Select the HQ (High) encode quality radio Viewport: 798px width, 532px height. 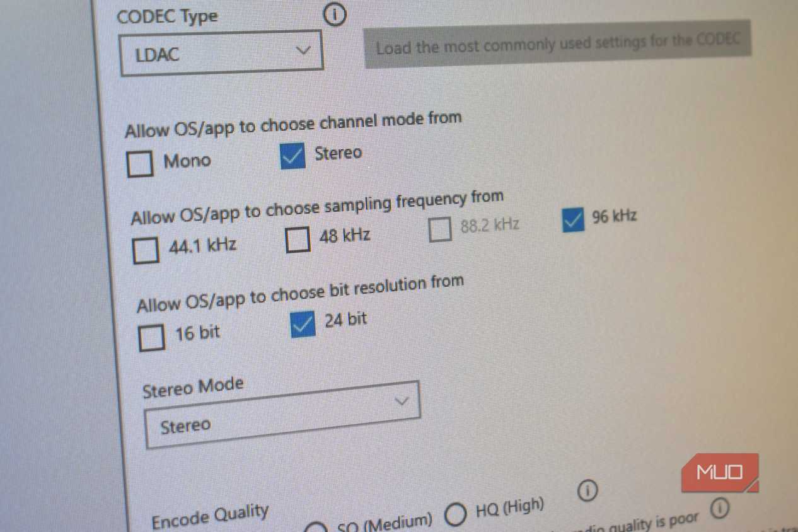coord(454,514)
